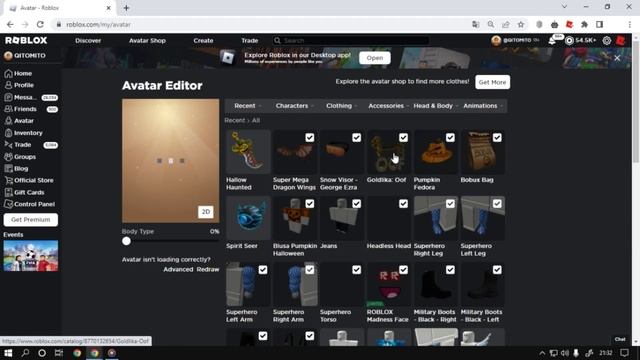This screenshot has width=640, height=360.
Task: Switch the avatar preview to 2D
Action: [206, 212]
